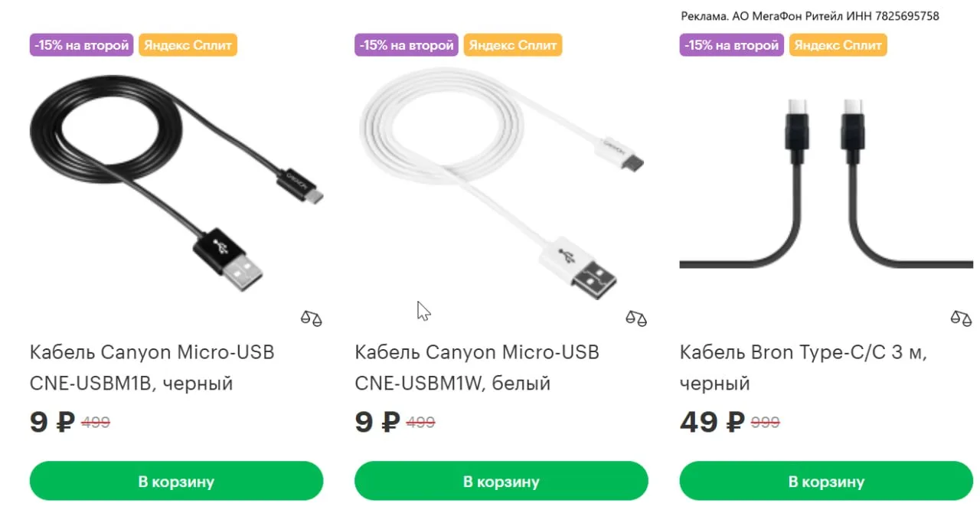Add black Canyon Micro-USB cable to cart

(176, 482)
